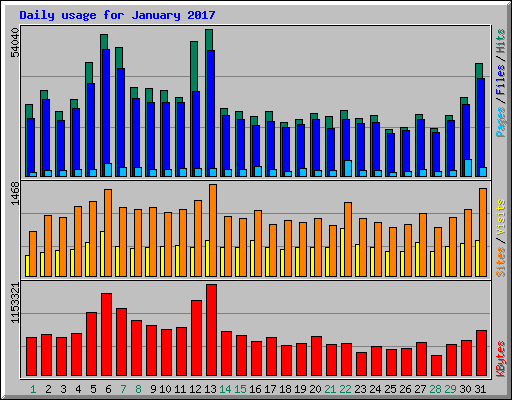Click green day label 29
This screenshot has height=400, width=512.
point(450,389)
